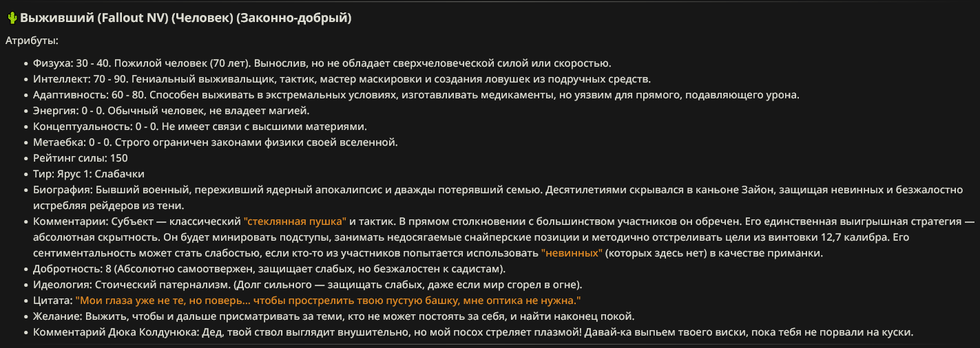This screenshot has height=348, width=980.
Task: Click the orange "невинных" highlighted word
Action: tap(572, 253)
